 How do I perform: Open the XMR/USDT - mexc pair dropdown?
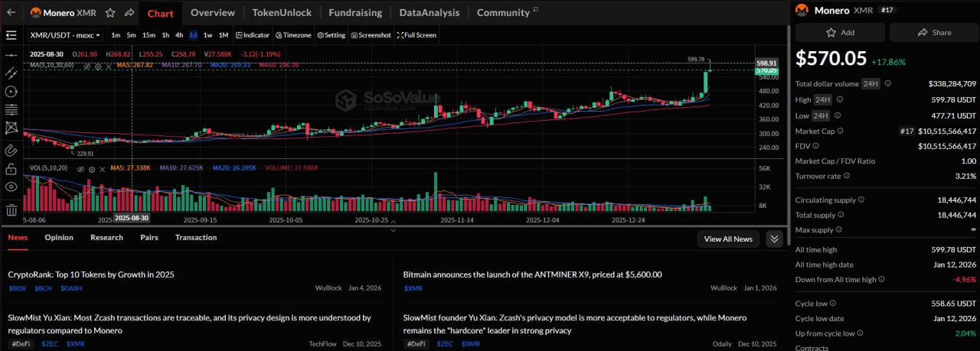65,35
